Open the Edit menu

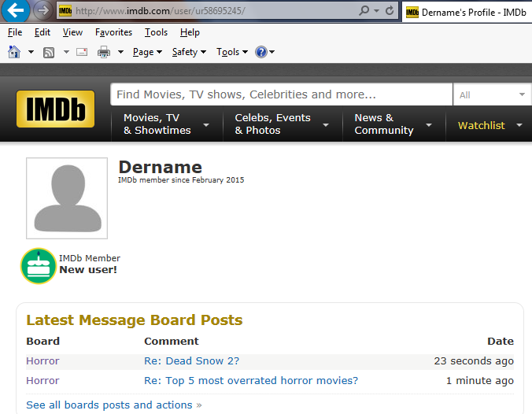42,32
